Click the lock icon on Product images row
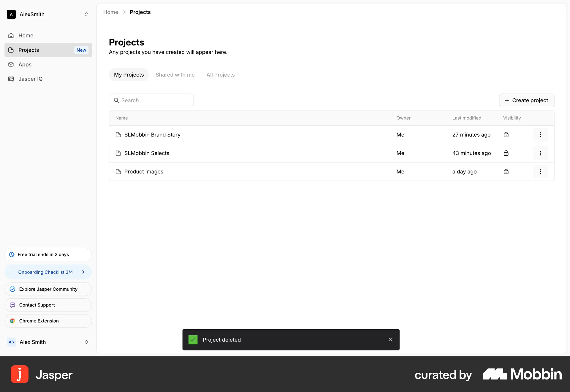 [x=506, y=172]
